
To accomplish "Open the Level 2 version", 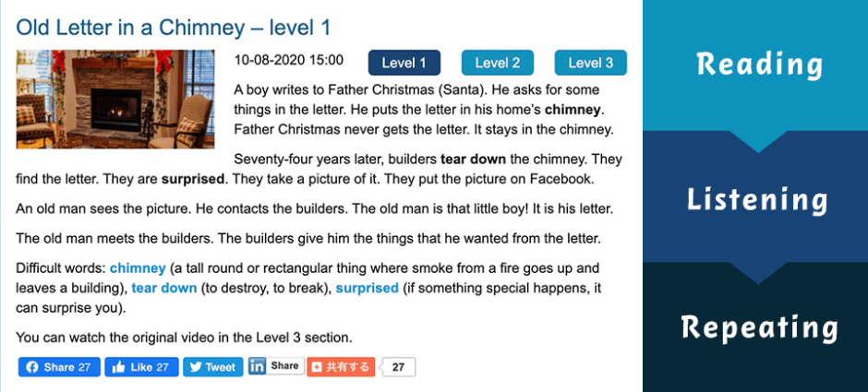I will [497, 63].
